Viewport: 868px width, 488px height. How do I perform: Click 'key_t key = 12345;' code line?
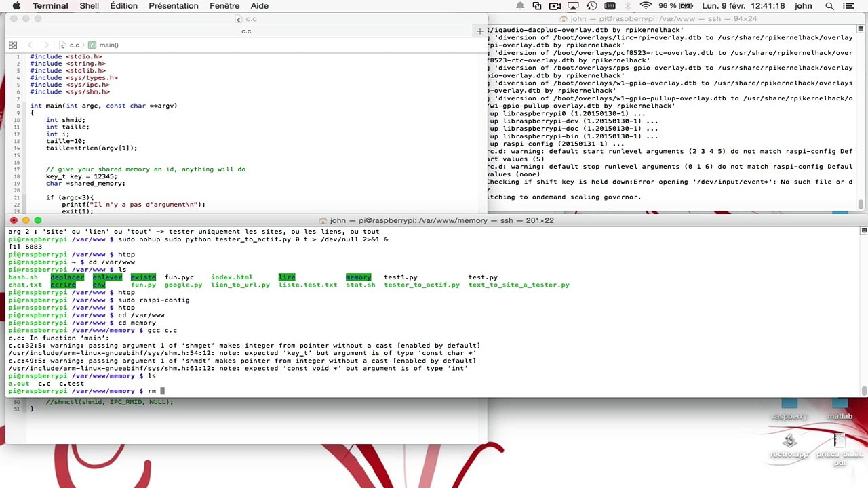[81, 176]
